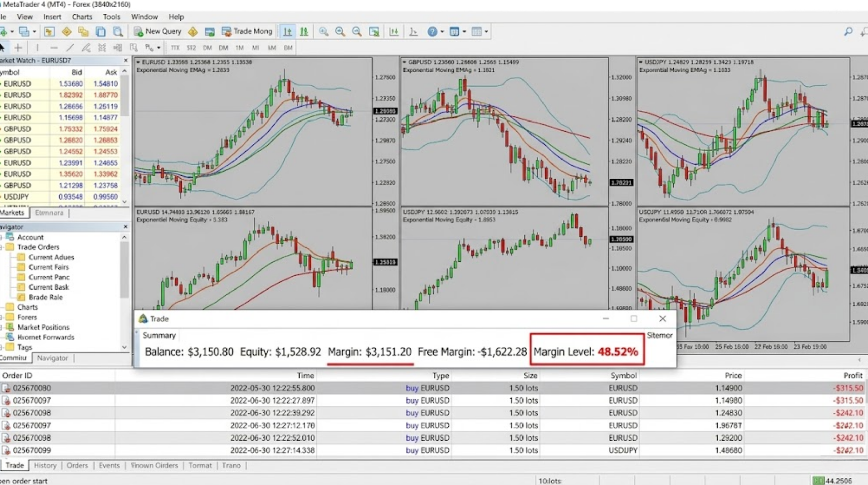This screenshot has width=868, height=485.
Task: Open the Charts menu
Action: click(x=82, y=17)
